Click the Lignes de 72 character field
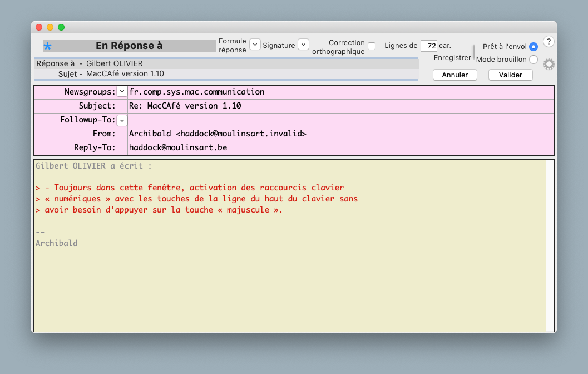Image resolution: width=588 pixels, height=374 pixels. tap(428, 46)
